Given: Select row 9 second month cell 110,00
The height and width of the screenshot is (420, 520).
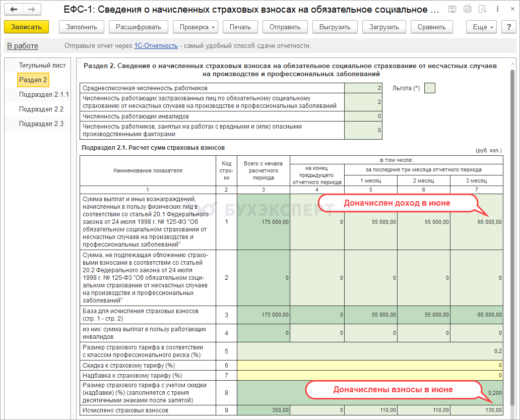Looking at the screenshot, I should tap(424, 410).
